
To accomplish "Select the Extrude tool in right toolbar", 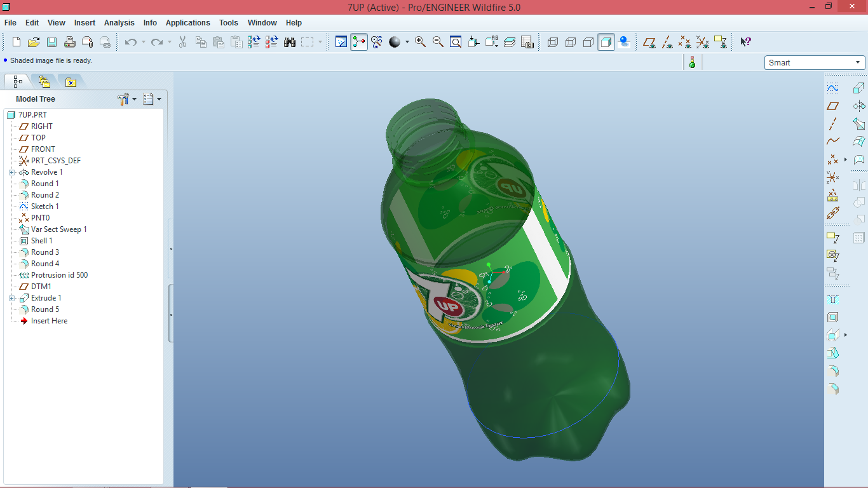I will 859,88.
